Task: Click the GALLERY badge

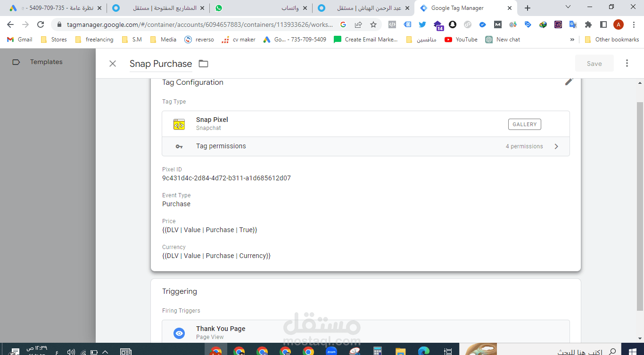Action: coord(525,124)
